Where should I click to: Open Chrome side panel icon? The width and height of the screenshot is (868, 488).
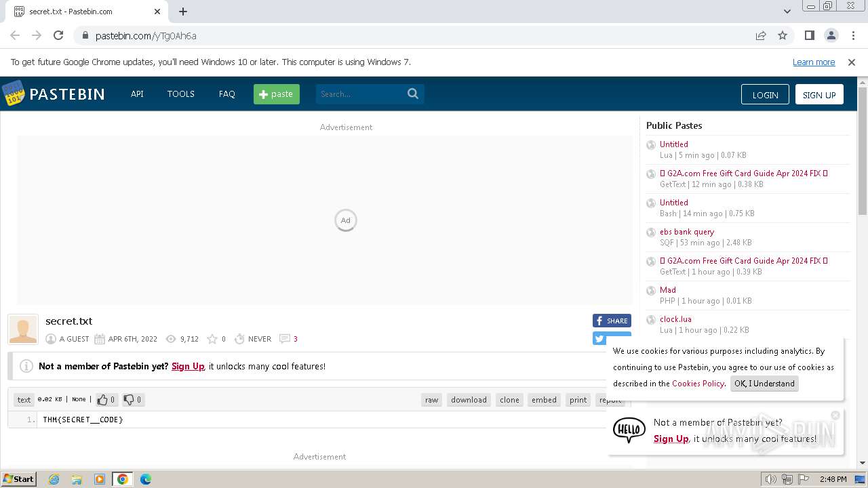[809, 36]
